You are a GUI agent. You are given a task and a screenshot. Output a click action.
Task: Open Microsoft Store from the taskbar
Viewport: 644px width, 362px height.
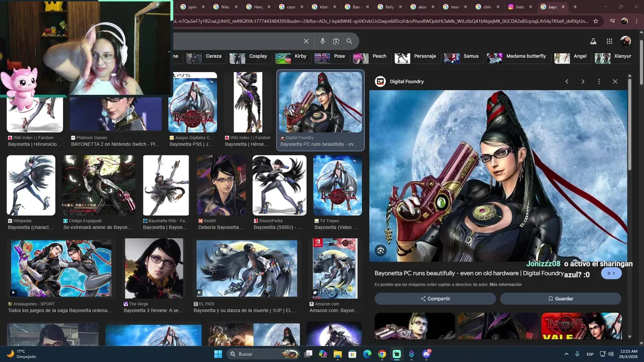coord(353,354)
